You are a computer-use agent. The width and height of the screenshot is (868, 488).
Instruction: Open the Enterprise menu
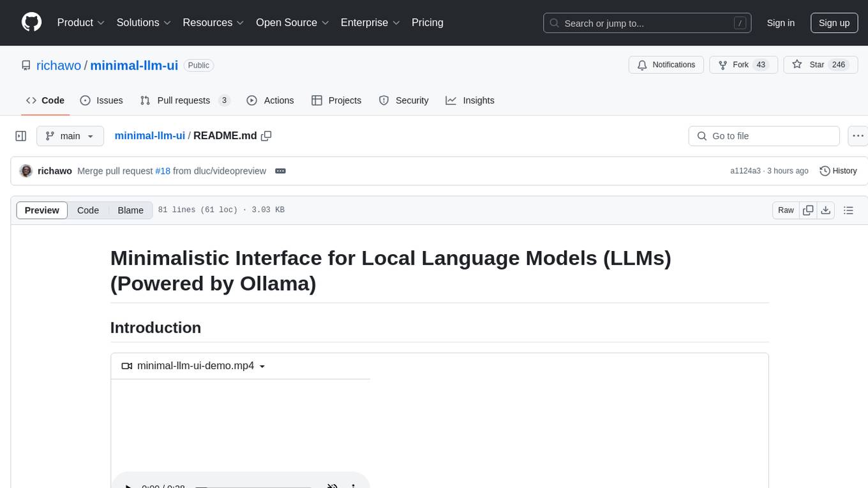370,22
